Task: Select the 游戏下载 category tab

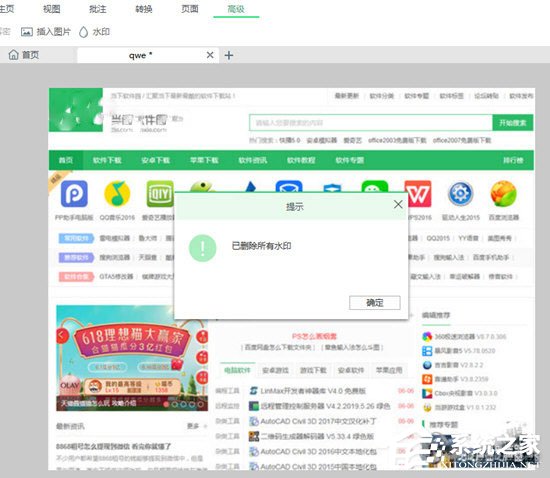Action: (x=313, y=370)
